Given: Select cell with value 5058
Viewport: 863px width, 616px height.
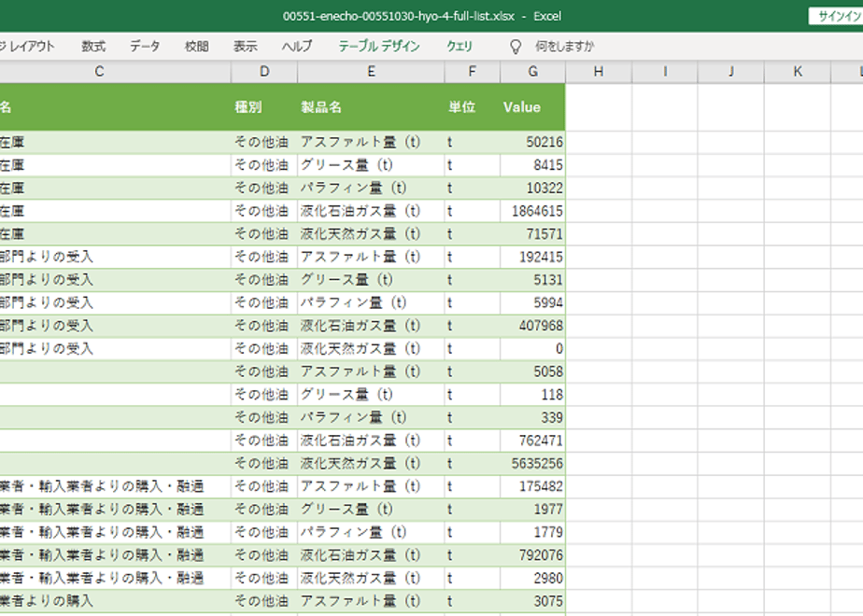Looking at the screenshot, I should pyautogui.click(x=532, y=371).
